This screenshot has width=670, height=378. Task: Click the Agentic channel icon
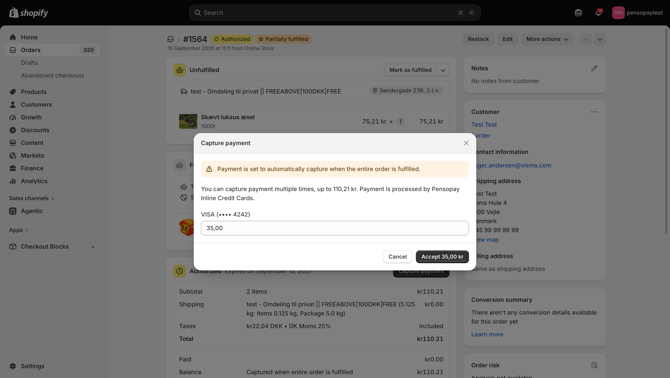pyautogui.click(x=13, y=211)
